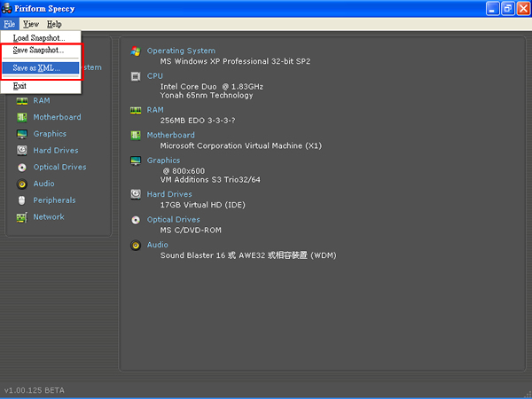
Task: Click the v1.00.125 BETA version label
Action: point(34,390)
